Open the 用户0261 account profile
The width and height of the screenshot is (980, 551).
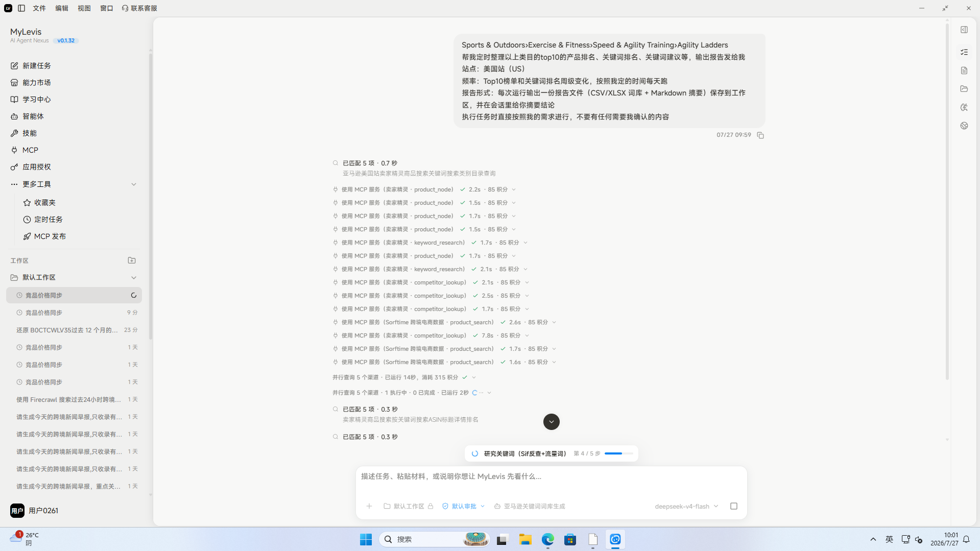coord(35,511)
